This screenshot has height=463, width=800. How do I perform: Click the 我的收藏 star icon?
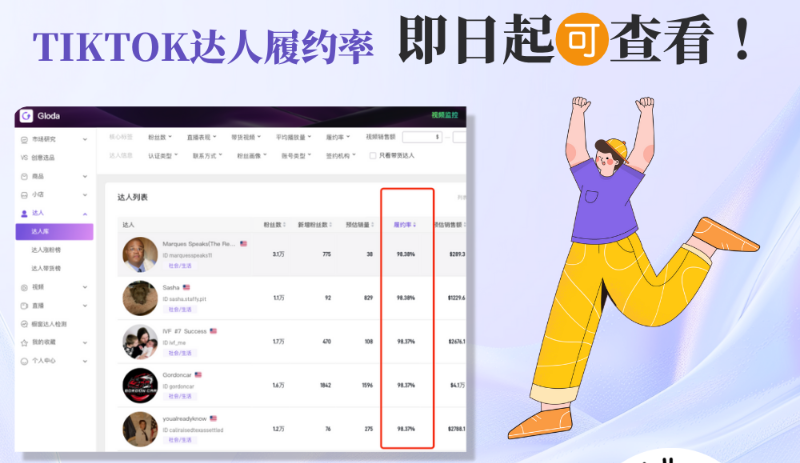pyautogui.click(x=24, y=343)
